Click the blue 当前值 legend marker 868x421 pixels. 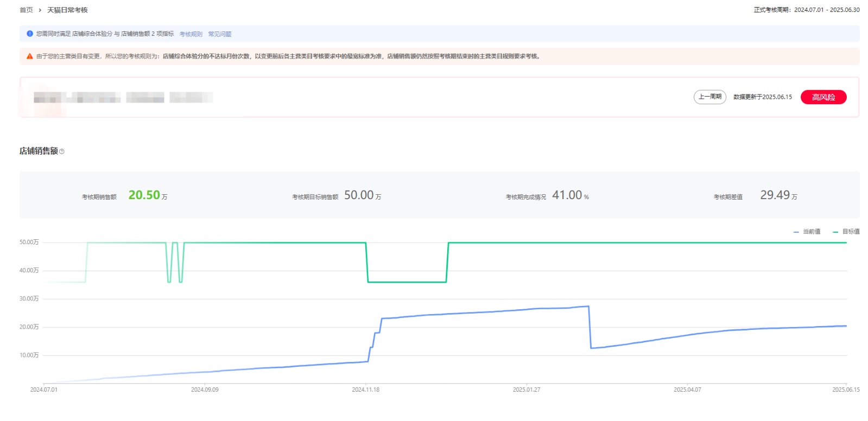[796, 232]
